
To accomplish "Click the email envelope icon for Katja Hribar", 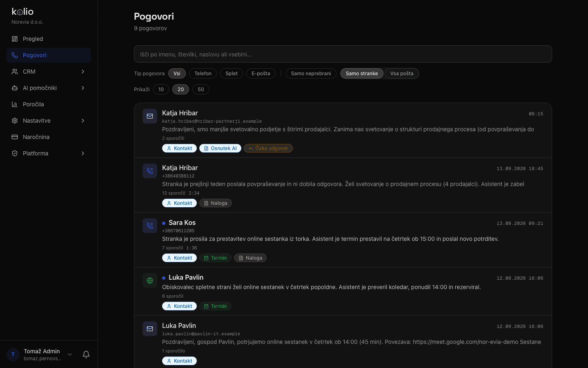I will [x=150, y=116].
